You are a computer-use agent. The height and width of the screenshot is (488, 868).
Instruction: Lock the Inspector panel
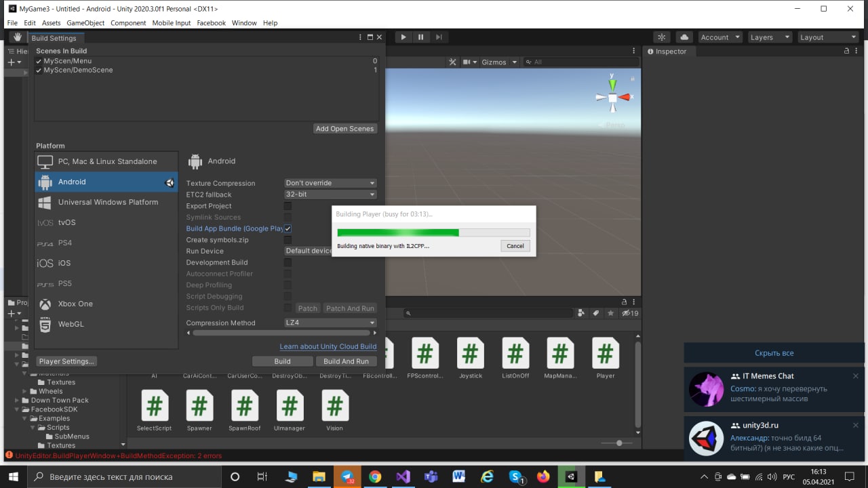(847, 52)
